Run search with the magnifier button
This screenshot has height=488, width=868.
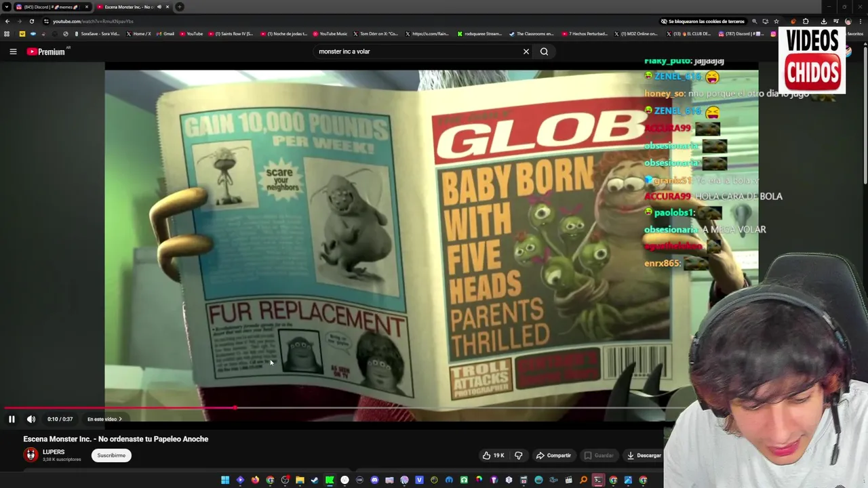tap(544, 52)
